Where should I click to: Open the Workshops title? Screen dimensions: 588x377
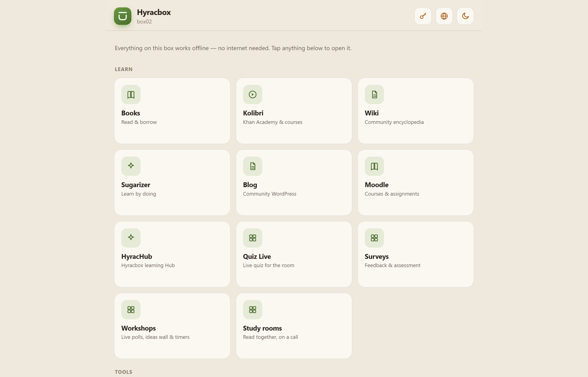[x=139, y=328]
